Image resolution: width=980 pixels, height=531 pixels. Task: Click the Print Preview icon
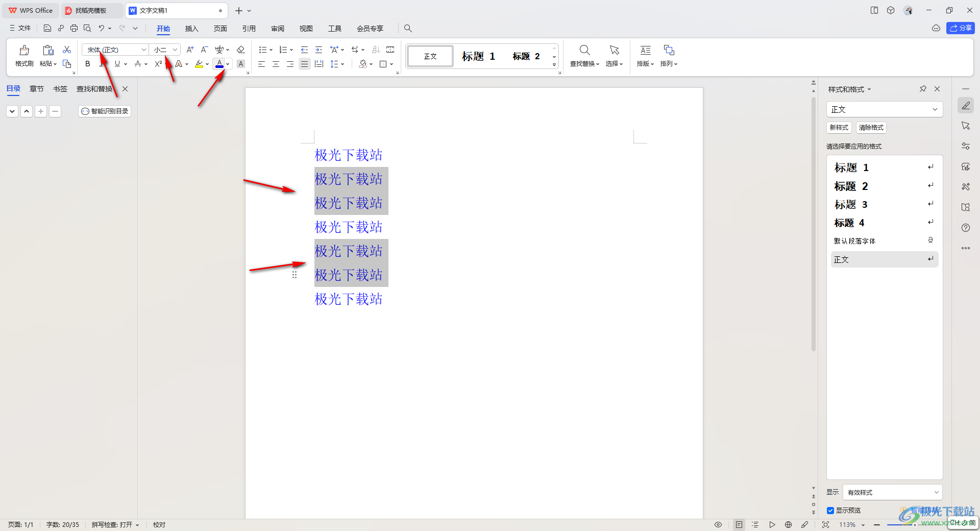pos(87,28)
